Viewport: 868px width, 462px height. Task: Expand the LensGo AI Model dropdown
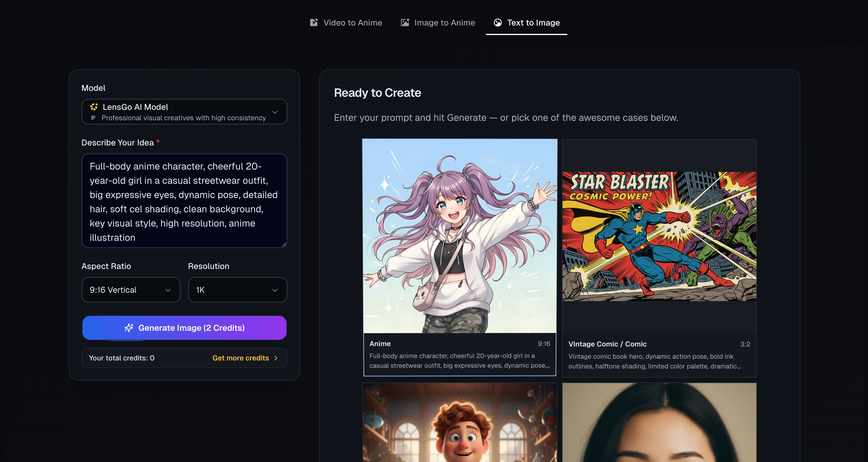point(275,112)
